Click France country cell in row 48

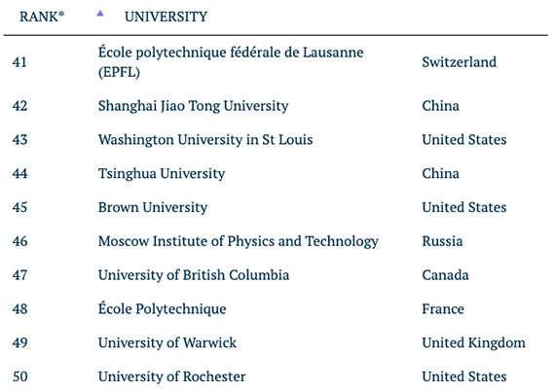pyautogui.click(x=443, y=309)
